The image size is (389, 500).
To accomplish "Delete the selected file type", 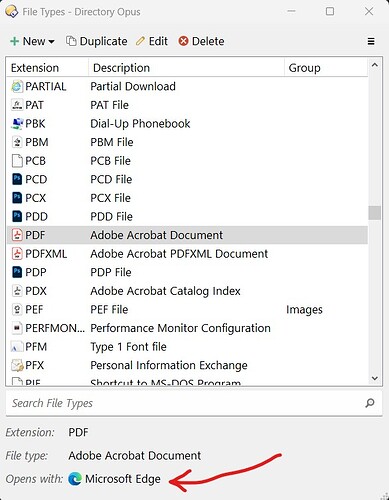I will click(x=201, y=41).
